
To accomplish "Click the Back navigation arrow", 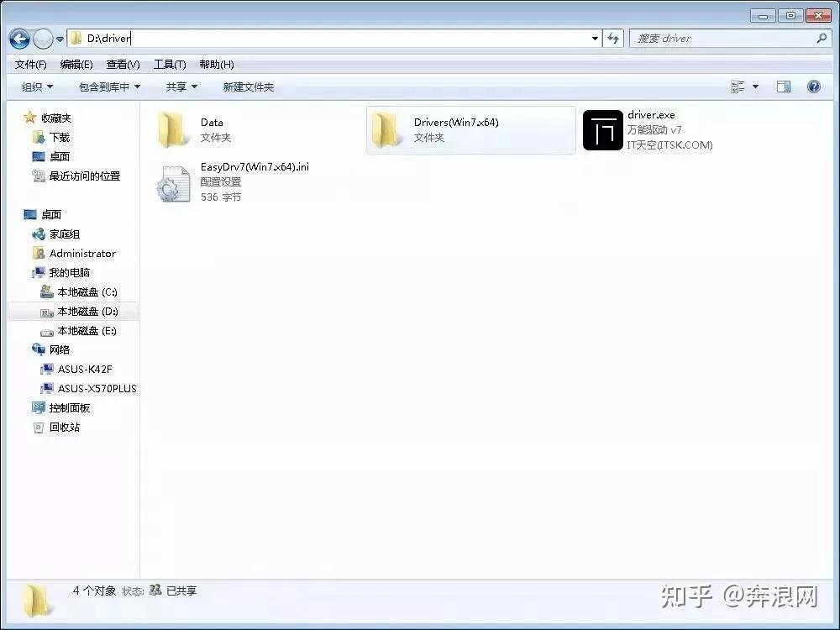I will point(18,39).
